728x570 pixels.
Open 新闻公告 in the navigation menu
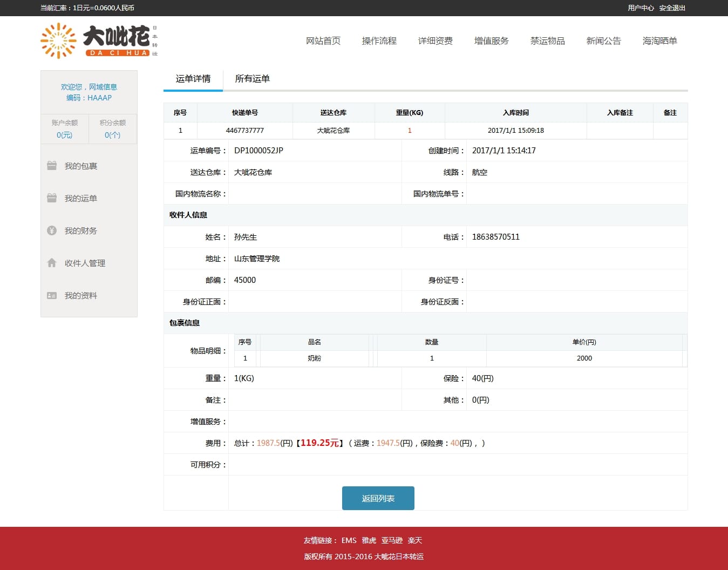pyautogui.click(x=604, y=41)
